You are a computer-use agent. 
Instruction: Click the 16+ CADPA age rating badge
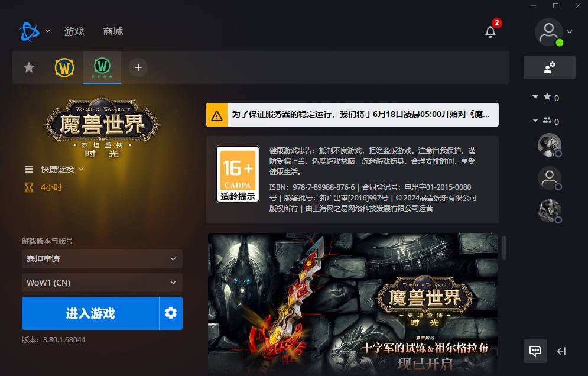coord(238,174)
